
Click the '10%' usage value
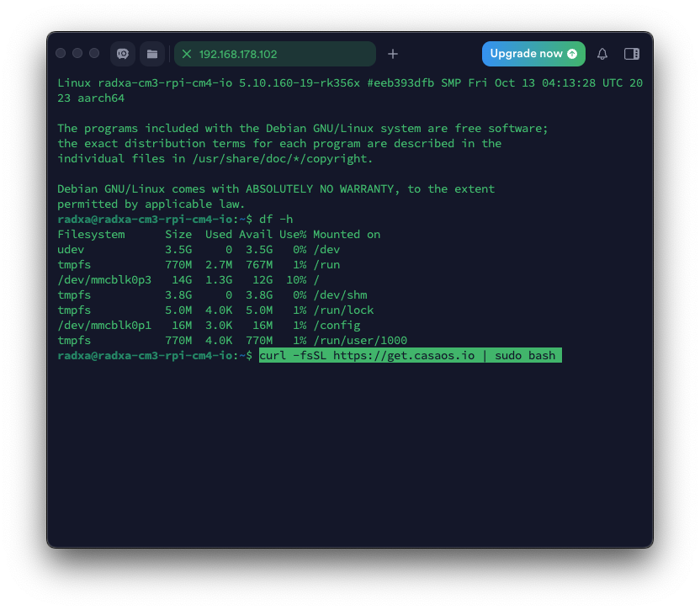click(296, 280)
